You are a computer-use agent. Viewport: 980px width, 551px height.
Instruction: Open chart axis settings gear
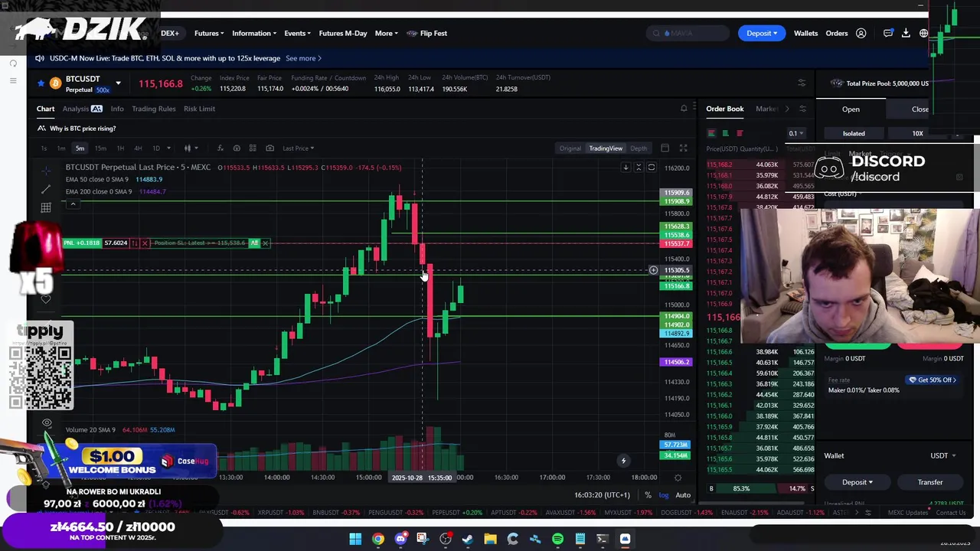coord(678,478)
